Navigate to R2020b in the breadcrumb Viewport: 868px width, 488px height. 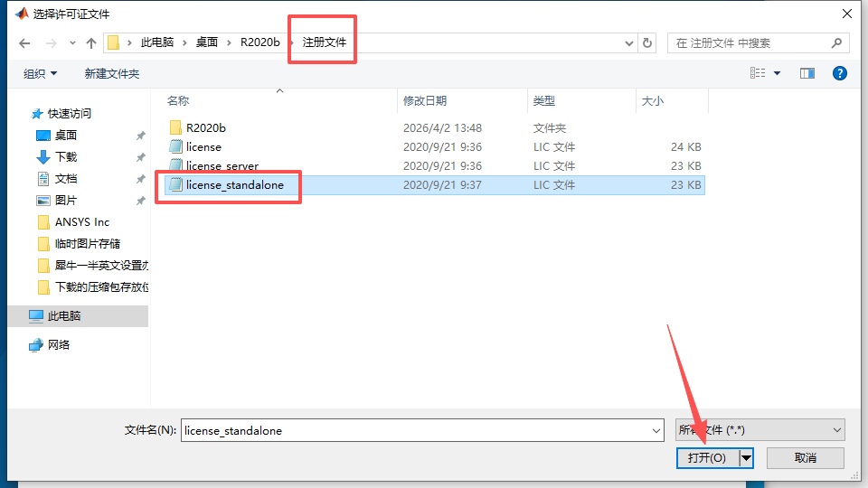pos(260,42)
